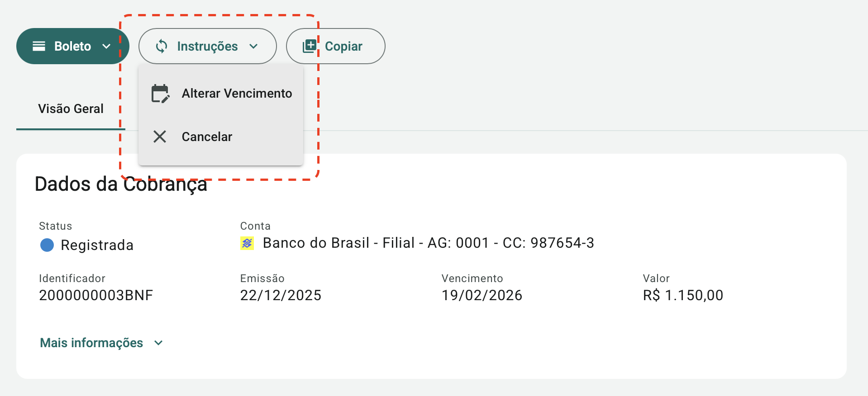
Task: Open the Boleto dropdown chevron
Action: [106, 46]
